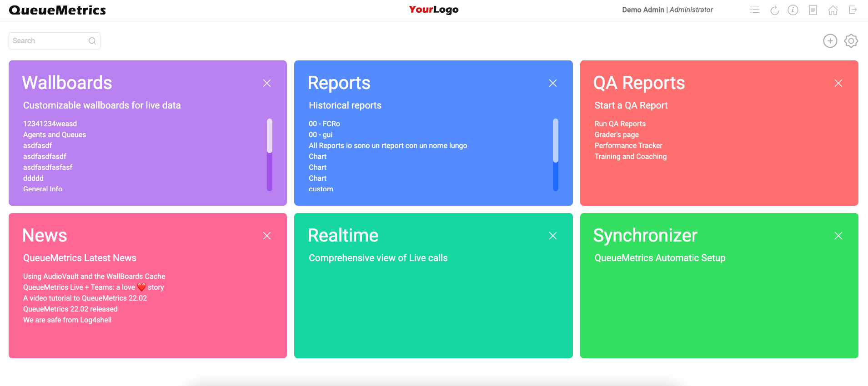
Task: Open 'Training and Coaching' link
Action: pos(631,156)
